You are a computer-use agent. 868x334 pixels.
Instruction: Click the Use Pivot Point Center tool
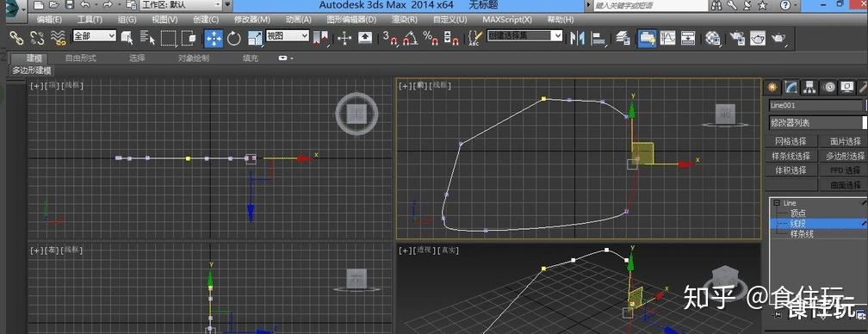(x=320, y=38)
